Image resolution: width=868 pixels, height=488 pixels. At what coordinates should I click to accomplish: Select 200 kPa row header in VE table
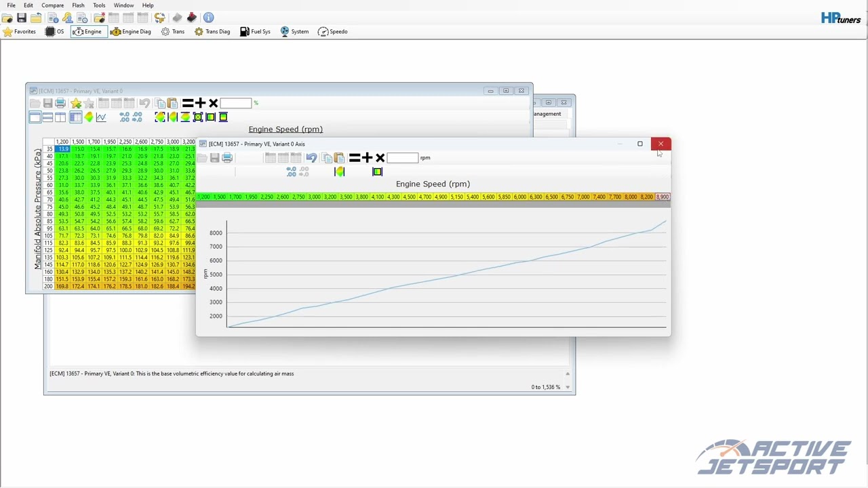point(48,287)
